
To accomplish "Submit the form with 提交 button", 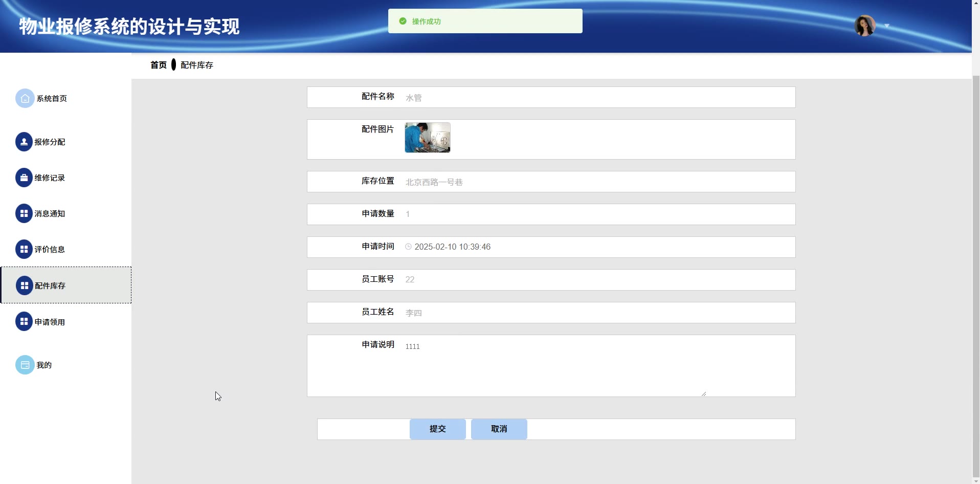I will coord(438,429).
